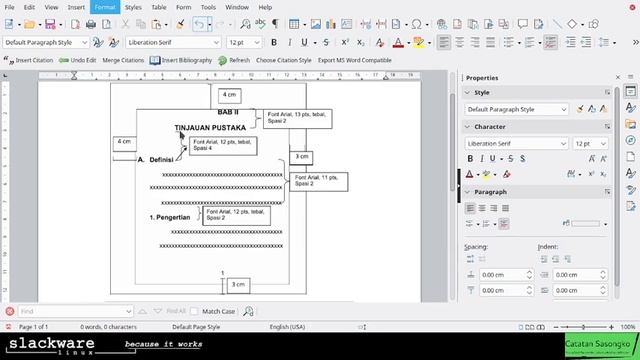Toggle Formatting Marks pilcrow icon
This screenshot has height=360, width=640.
276,24
